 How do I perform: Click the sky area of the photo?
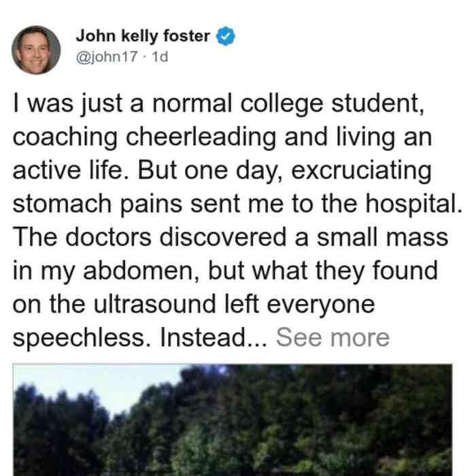pos(100,382)
